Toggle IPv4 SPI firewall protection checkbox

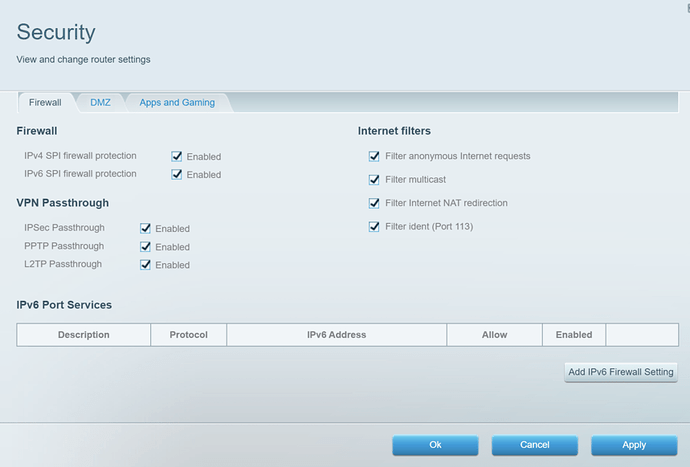(x=176, y=156)
